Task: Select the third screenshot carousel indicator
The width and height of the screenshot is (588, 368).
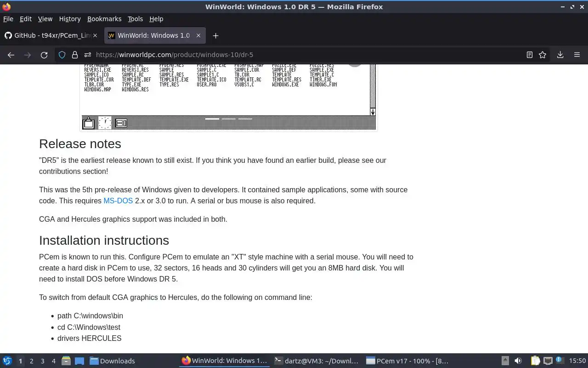Action: click(245, 119)
